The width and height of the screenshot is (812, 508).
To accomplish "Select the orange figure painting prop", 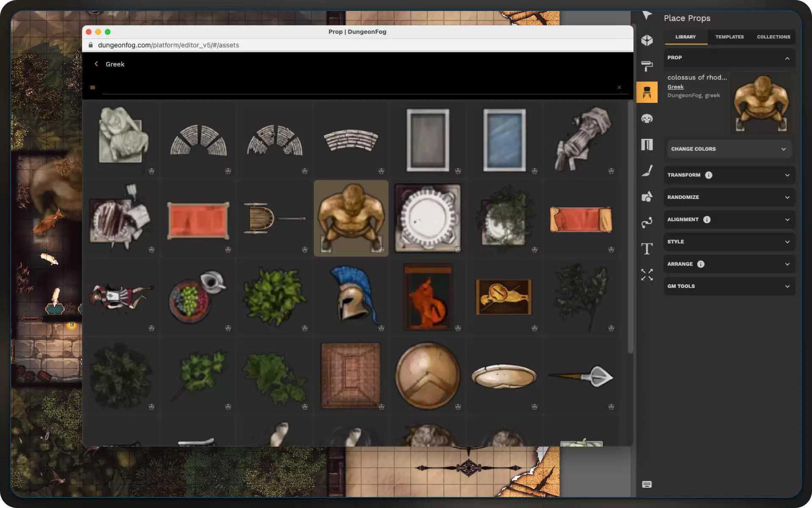I will point(428,296).
